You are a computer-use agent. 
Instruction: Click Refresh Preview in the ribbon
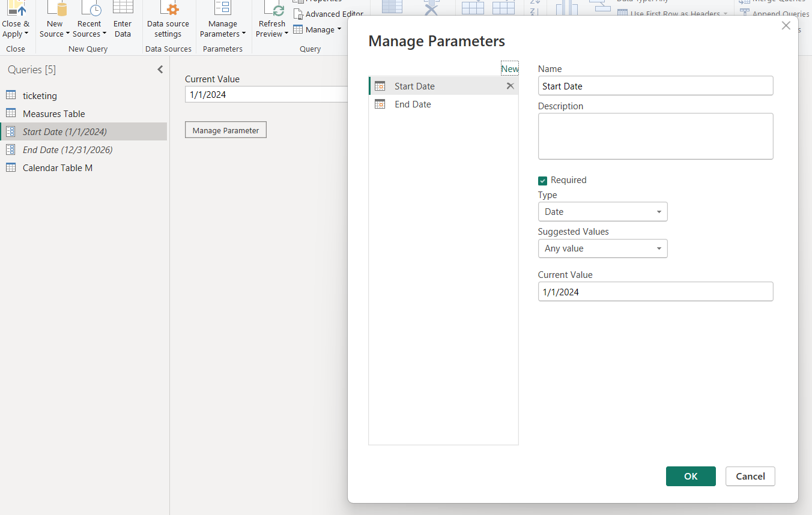pos(272,19)
